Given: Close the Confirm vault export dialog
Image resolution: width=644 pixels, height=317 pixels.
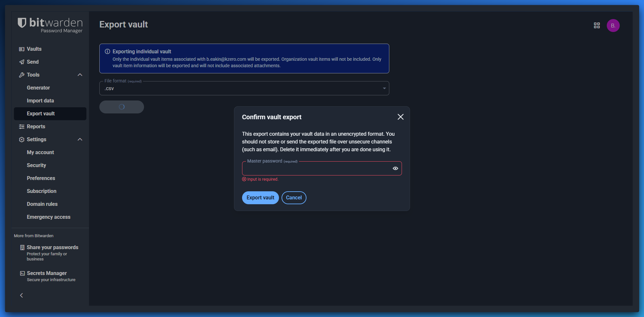Looking at the screenshot, I should 400,117.
